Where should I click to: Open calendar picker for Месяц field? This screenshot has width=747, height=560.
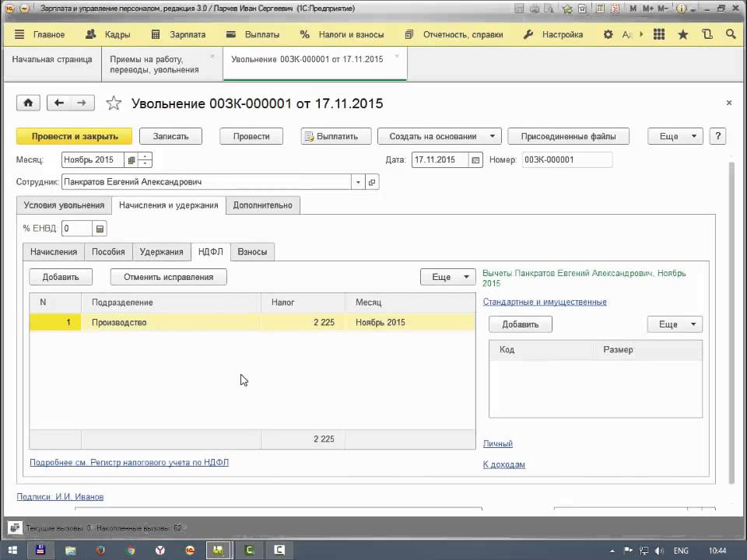click(131, 160)
